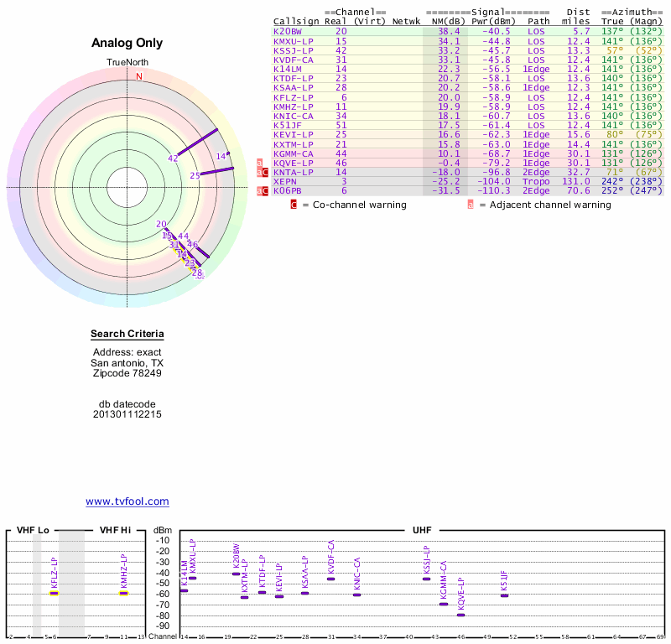Screen dimensions: 671x644
Task: Open the www.tvfool.com link
Action: pyautogui.click(x=127, y=501)
